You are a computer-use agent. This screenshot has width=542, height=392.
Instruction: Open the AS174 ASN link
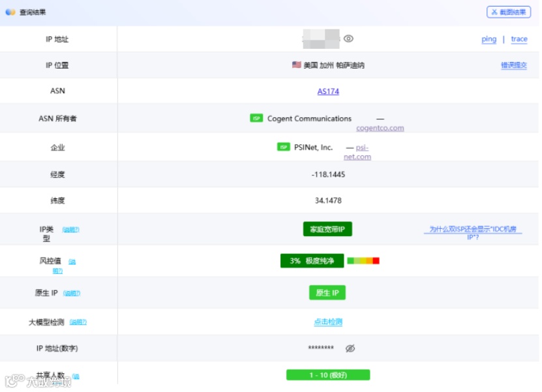[x=328, y=91]
